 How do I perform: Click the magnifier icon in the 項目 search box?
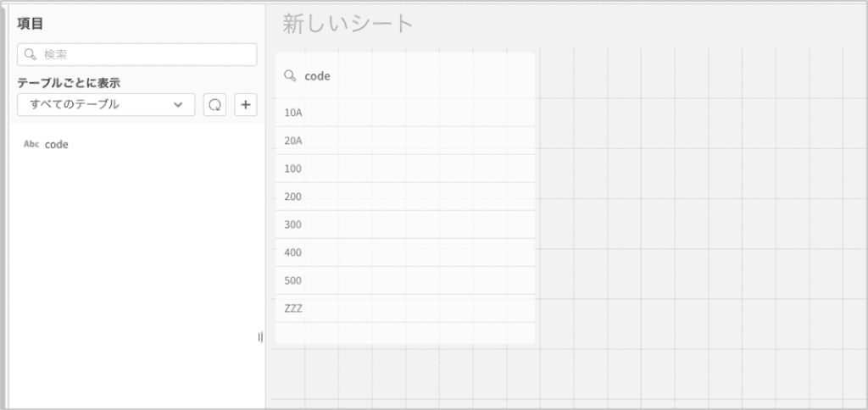click(x=31, y=54)
